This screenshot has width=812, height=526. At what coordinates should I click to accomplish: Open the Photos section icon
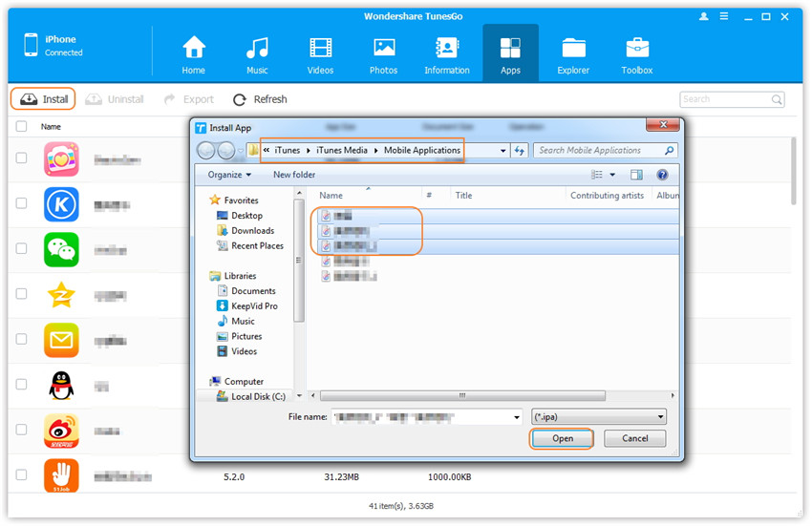(384, 48)
